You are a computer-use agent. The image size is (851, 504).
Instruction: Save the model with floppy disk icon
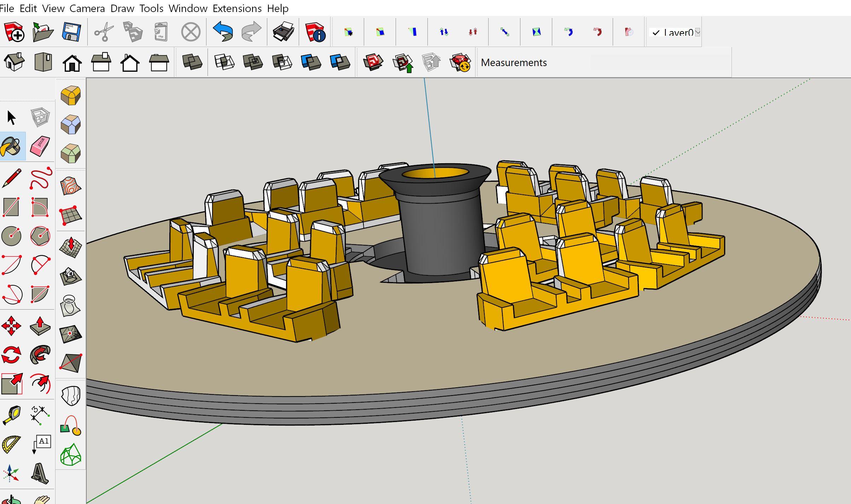(x=72, y=32)
